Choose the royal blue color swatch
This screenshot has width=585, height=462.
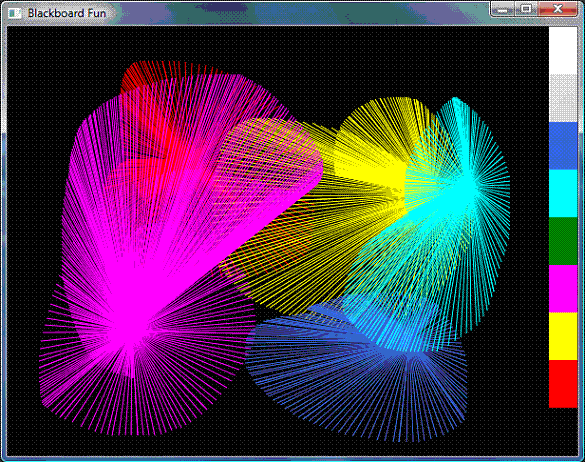pyautogui.click(x=563, y=146)
